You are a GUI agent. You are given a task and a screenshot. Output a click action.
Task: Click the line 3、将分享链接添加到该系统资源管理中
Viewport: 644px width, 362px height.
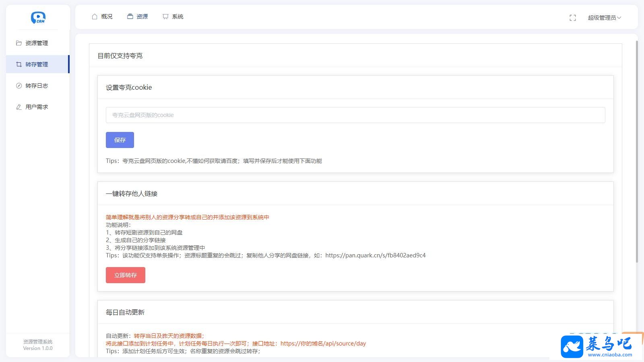tap(155, 248)
